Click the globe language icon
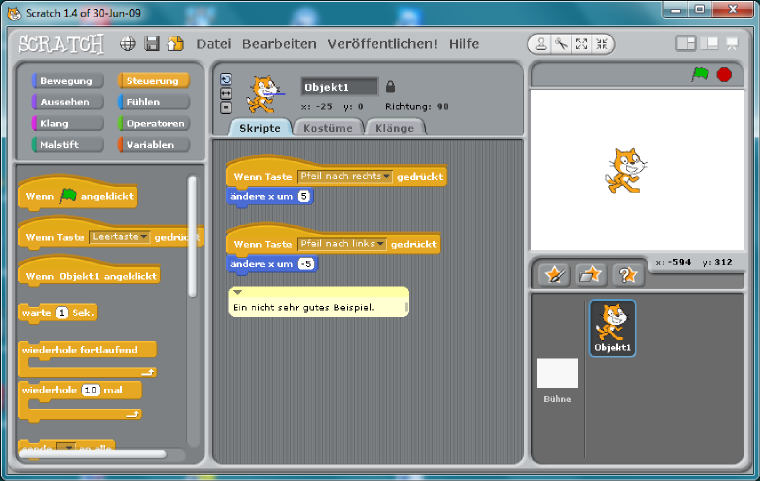Image resolution: width=760 pixels, height=481 pixels. point(127,44)
